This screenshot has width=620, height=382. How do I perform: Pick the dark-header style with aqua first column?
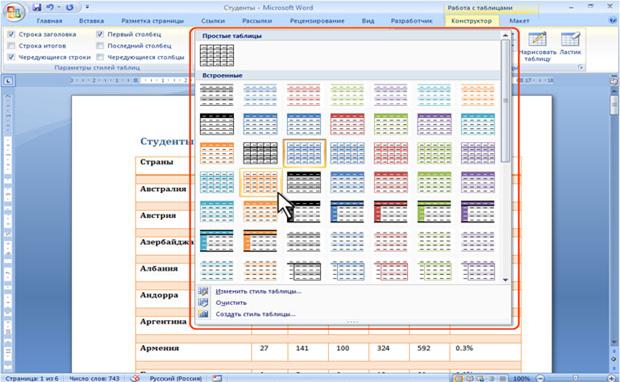pos(217,241)
